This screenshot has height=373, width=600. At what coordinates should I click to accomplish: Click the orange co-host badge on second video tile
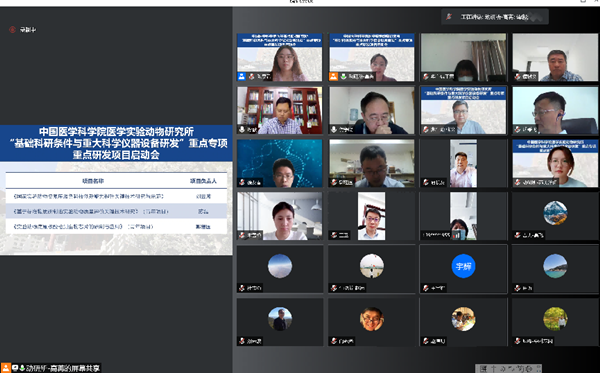coord(334,77)
